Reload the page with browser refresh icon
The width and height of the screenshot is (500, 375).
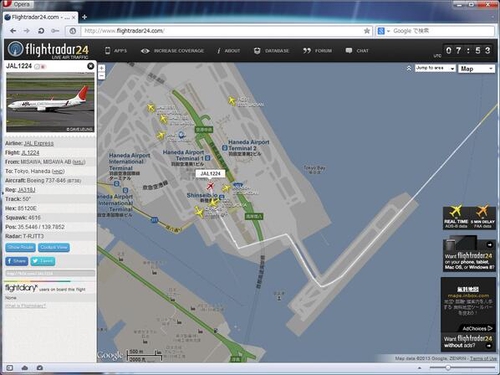41,31
